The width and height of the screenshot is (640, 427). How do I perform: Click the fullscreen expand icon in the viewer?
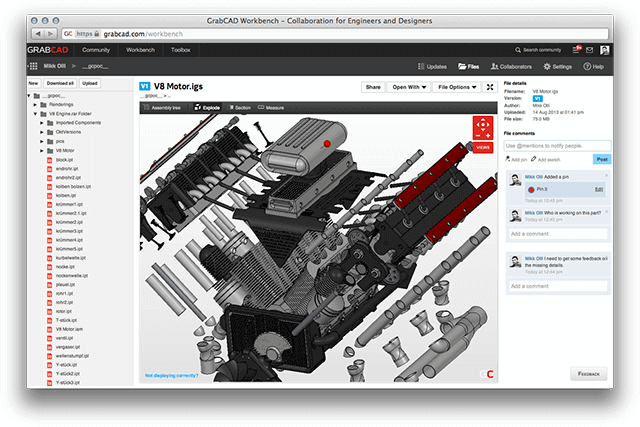tap(490, 87)
